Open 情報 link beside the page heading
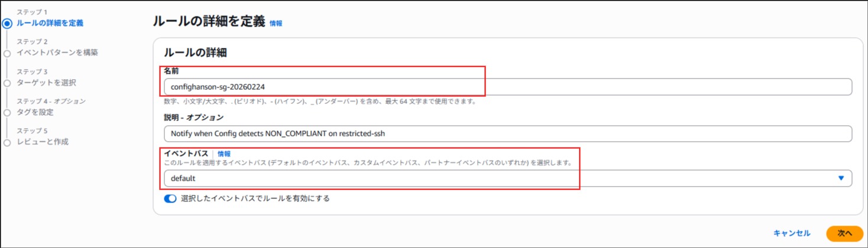 click(276, 24)
